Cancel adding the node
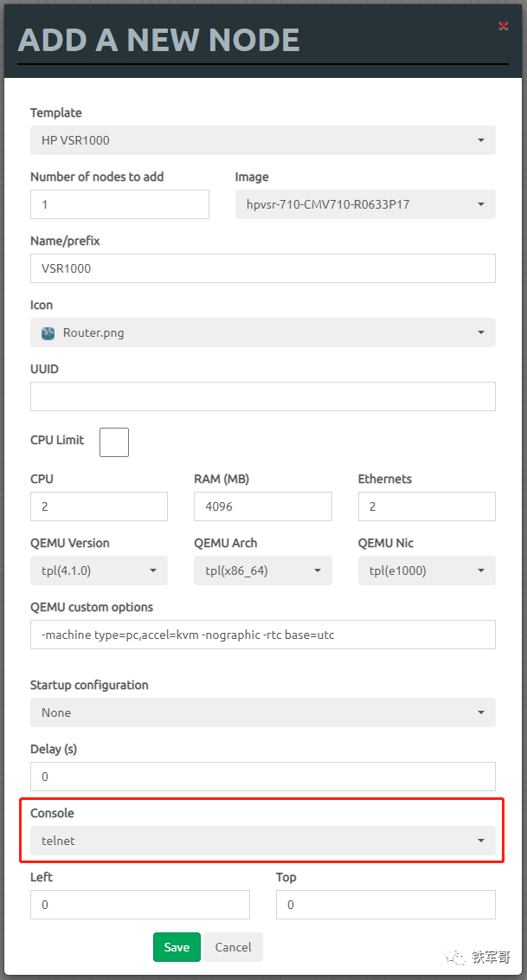This screenshot has height=980, width=527. [x=234, y=947]
